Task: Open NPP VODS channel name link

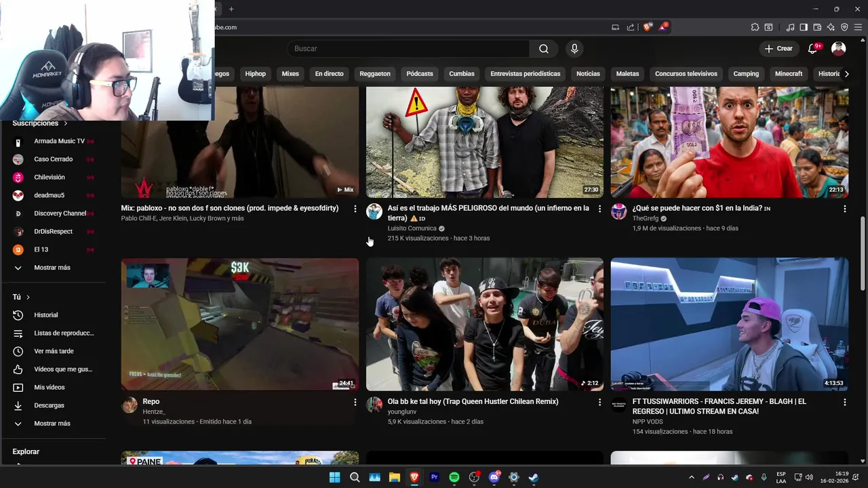Action: (648, 422)
